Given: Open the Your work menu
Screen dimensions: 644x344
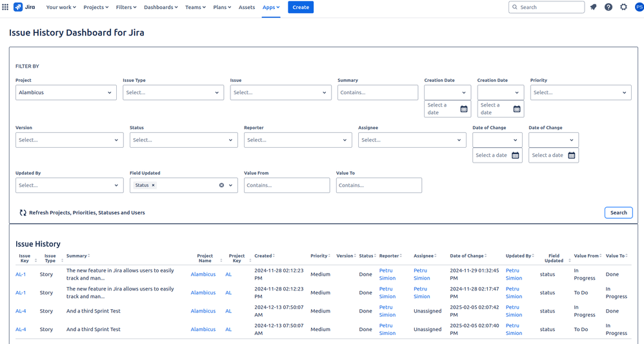Looking at the screenshot, I should pos(61,7).
